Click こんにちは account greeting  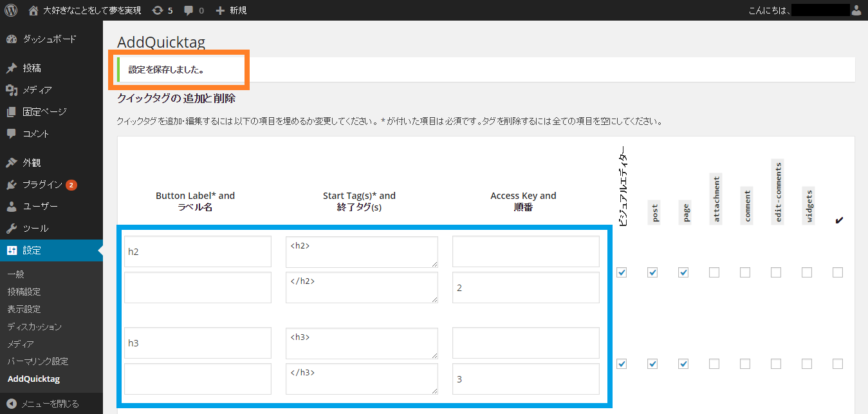point(769,10)
